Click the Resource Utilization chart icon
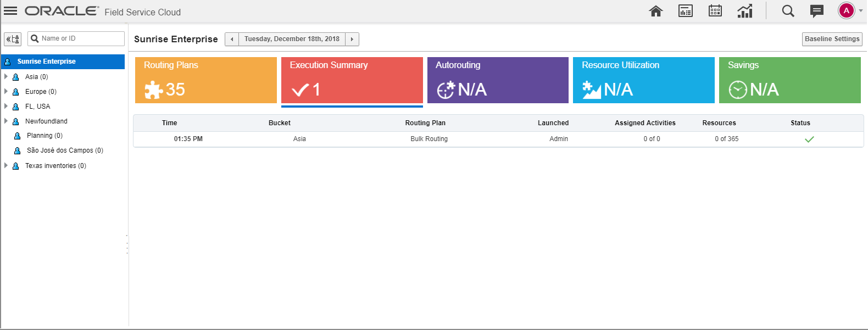The image size is (868, 330). coord(592,90)
